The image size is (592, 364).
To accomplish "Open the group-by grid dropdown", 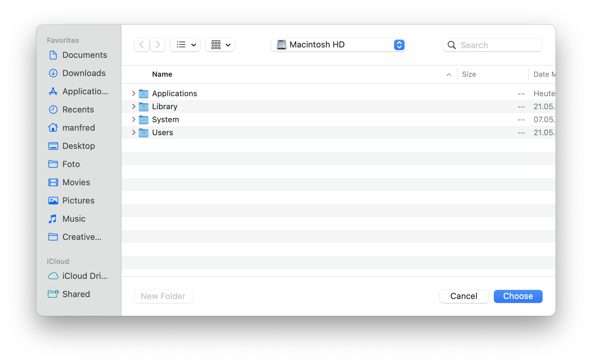I will [220, 45].
